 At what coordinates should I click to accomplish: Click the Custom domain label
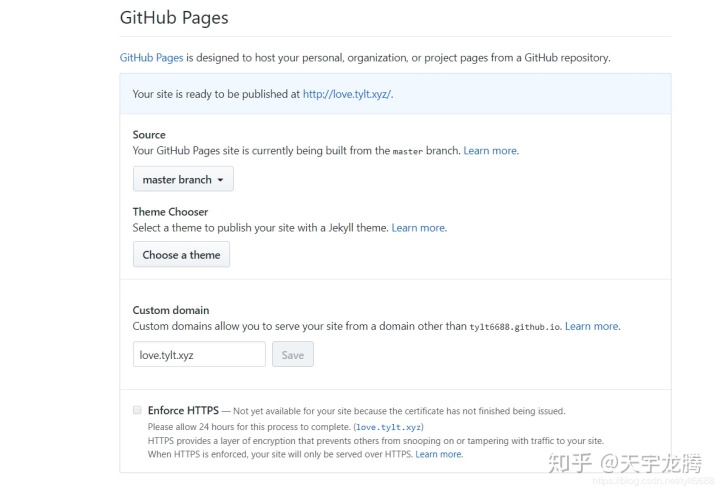[x=171, y=310]
